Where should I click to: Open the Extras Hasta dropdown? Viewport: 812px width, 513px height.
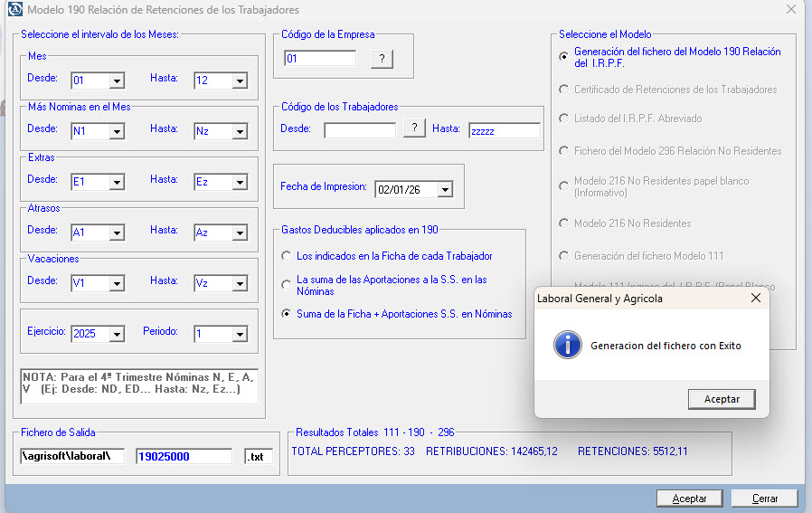(239, 183)
